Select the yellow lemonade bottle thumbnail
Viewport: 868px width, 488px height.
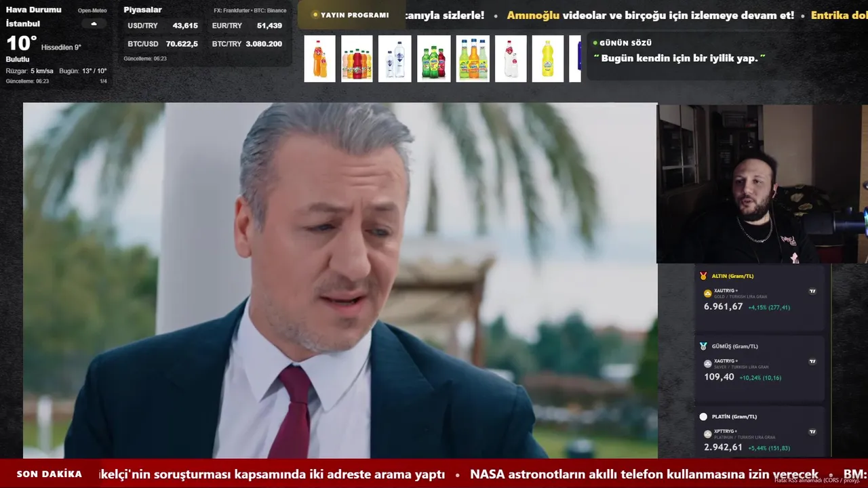[548, 59]
